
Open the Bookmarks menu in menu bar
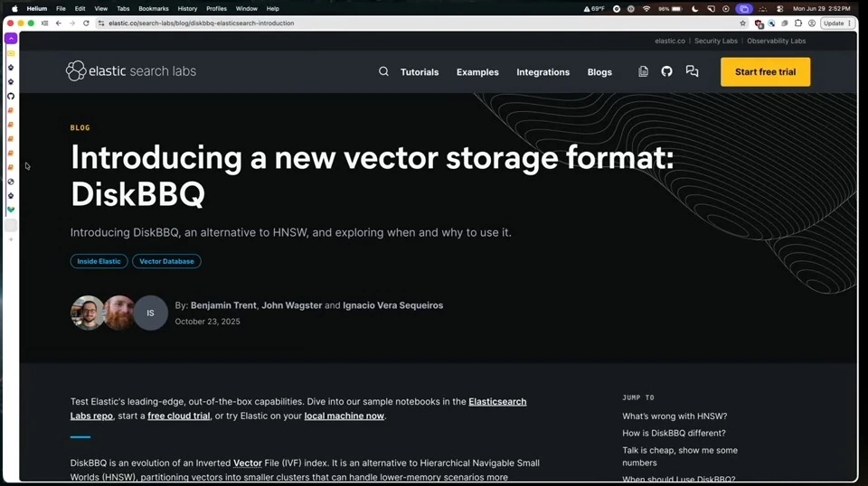click(154, 8)
